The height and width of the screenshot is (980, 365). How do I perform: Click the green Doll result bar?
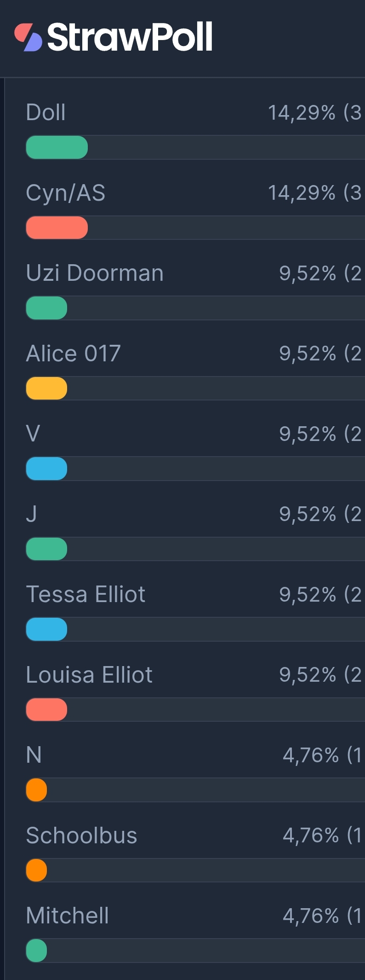pos(57,147)
